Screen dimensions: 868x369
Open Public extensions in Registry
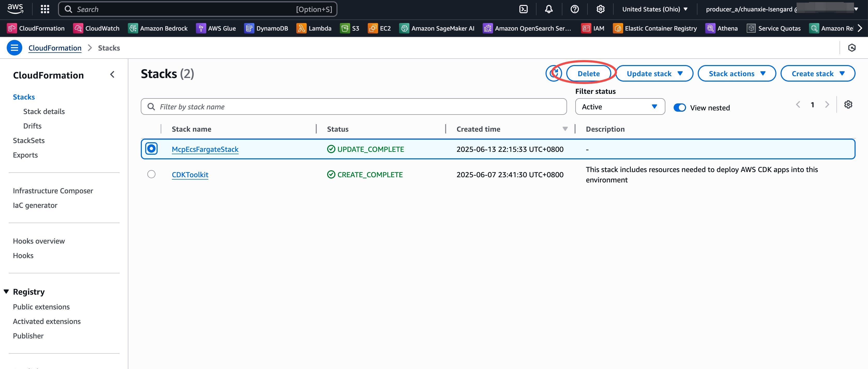[x=41, y=307]
